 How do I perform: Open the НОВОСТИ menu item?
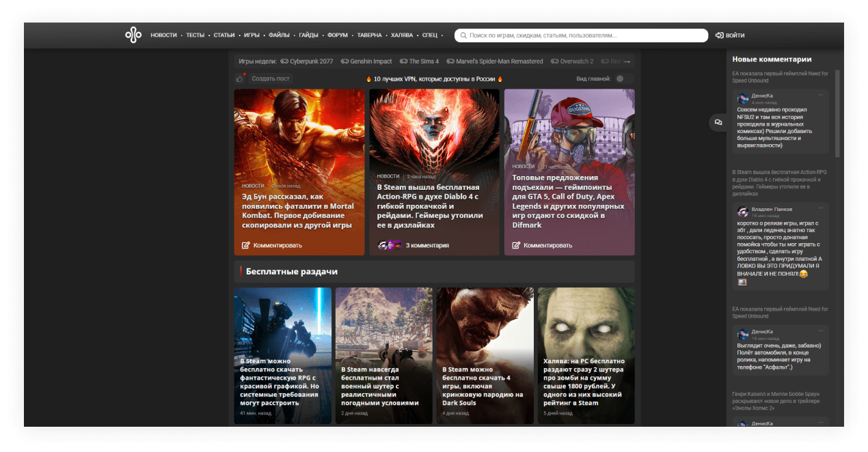(164, 36)
